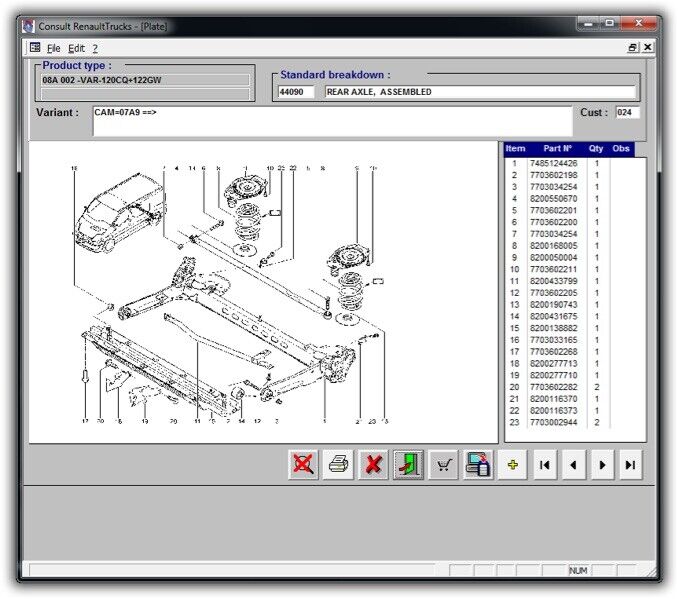Screen dimensions: 678x599
Task: Jump to the first plate
Action: click(x=544, y=465)
